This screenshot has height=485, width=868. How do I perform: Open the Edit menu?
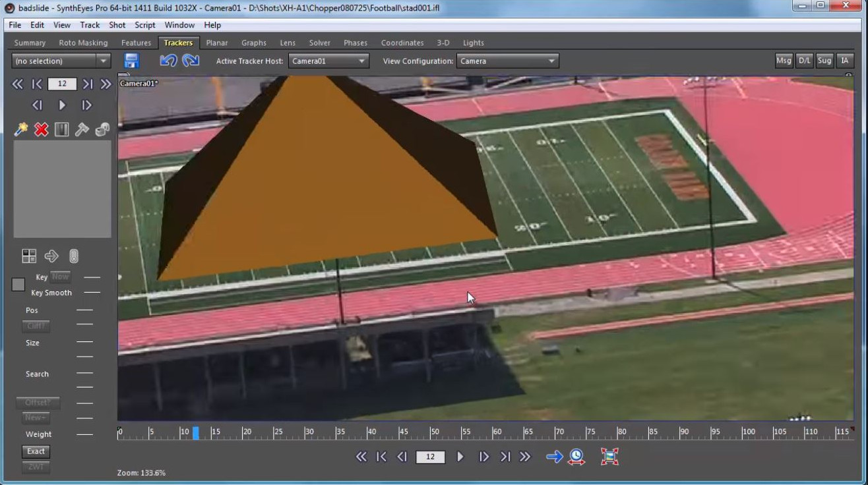click(37, 25)
